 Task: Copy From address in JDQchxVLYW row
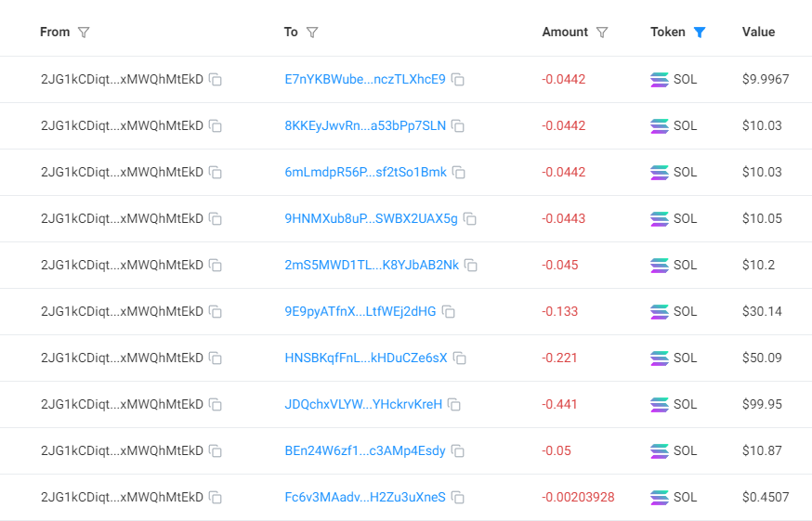pos(216,405)
